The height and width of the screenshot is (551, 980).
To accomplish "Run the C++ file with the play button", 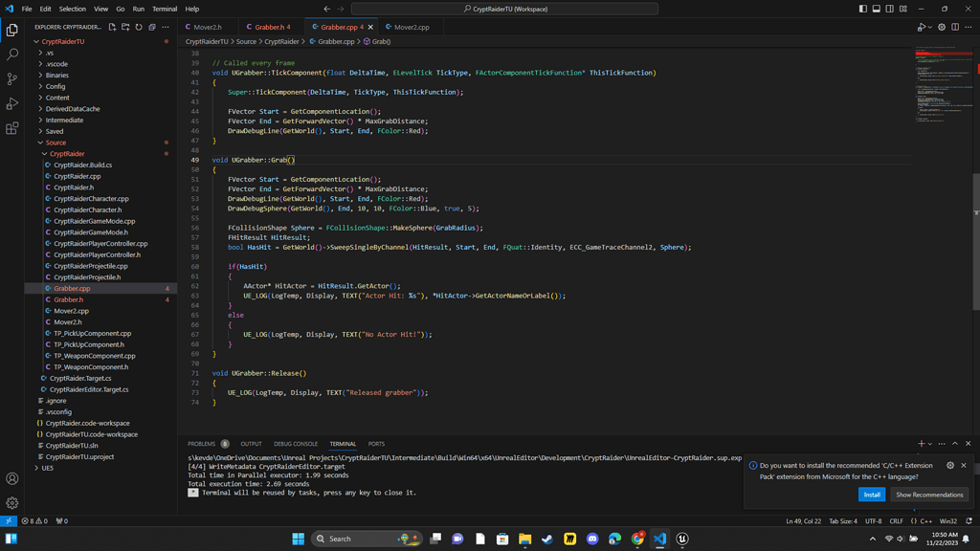I will point(923,26).
